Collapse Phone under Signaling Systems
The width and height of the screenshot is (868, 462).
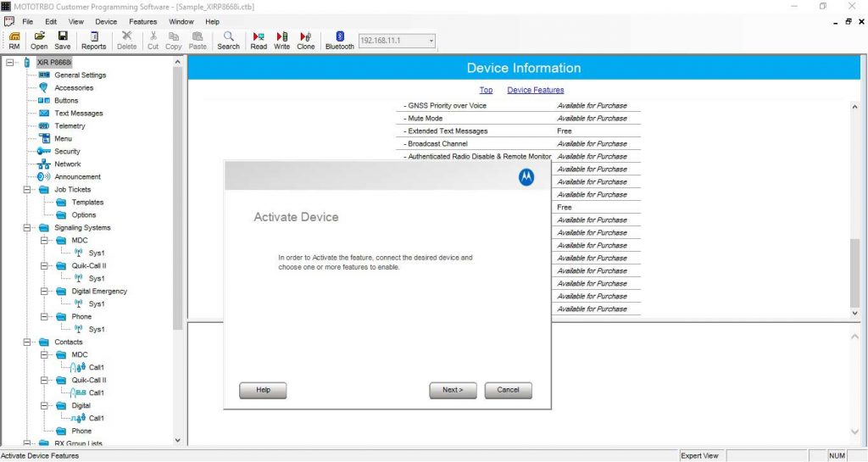44,317
